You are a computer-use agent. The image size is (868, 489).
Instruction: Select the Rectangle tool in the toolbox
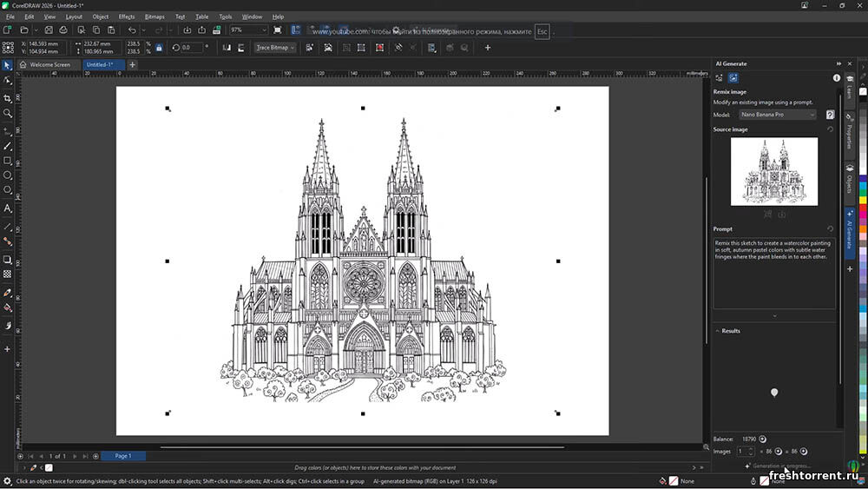(x=8, y=161)
